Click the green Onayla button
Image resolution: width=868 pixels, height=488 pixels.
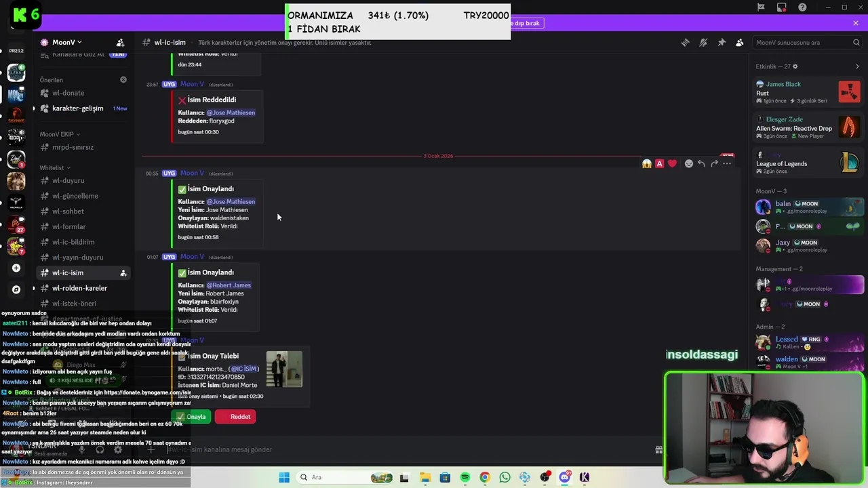191,417
